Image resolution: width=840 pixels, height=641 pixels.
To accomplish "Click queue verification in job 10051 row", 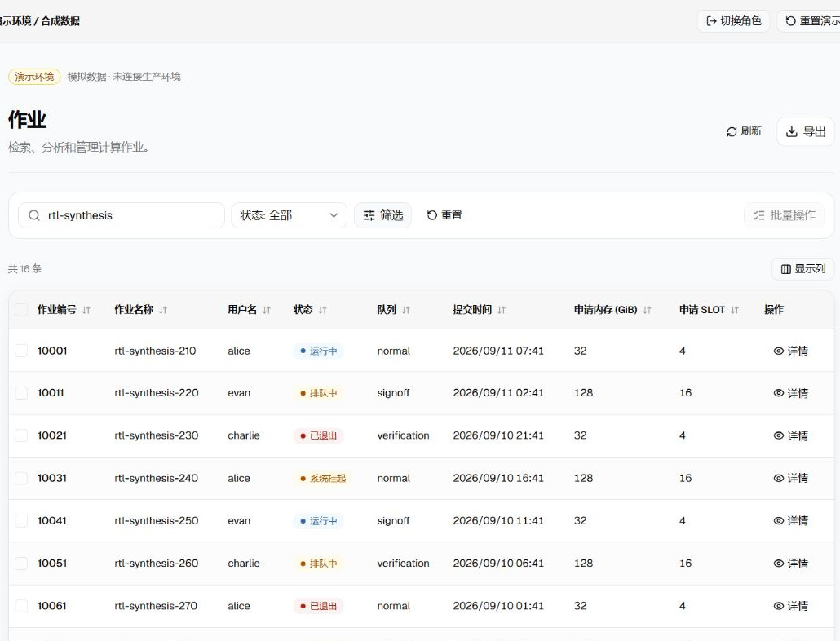I will click(404, 564).
